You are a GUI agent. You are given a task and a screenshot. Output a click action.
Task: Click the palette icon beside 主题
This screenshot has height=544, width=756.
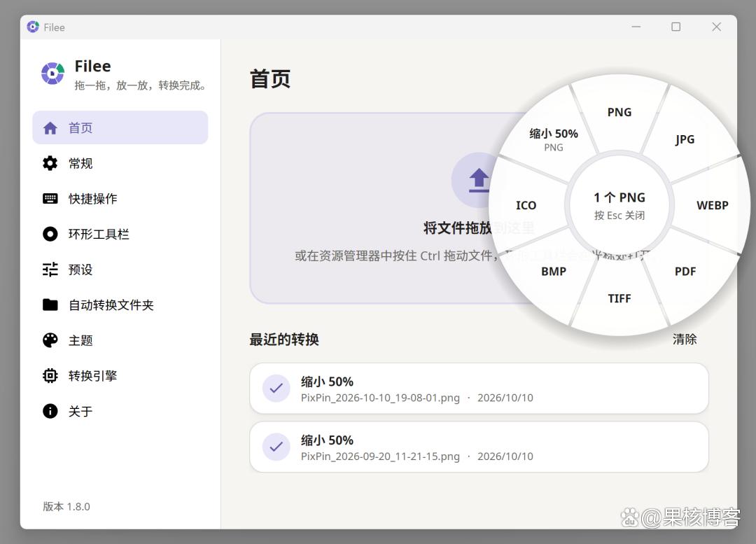(x=50, y=340)
